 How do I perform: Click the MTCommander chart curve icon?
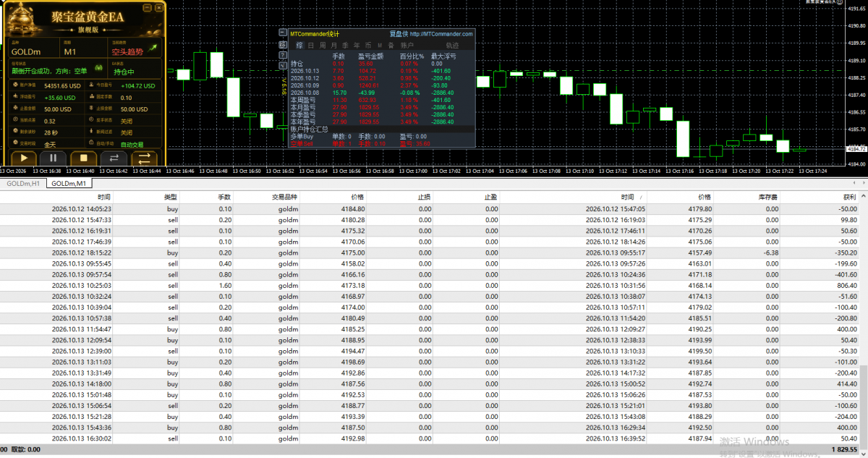283,66
